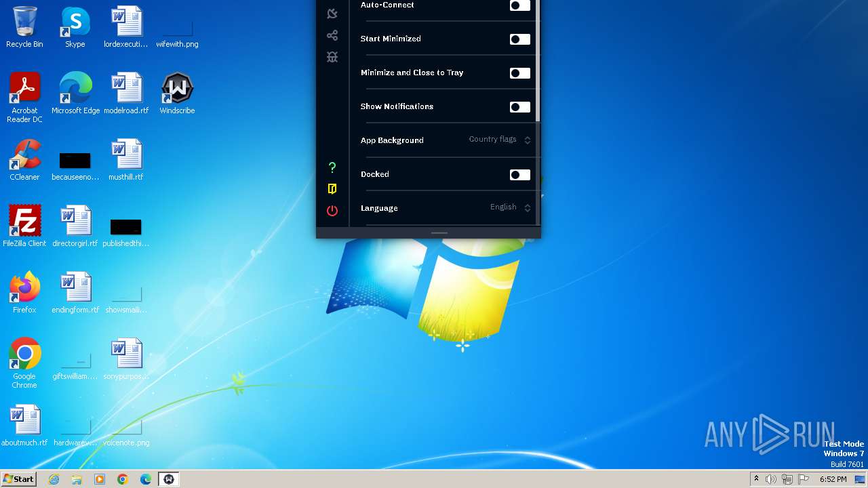
Task: Open the volume speaker tray icon
Action: tap(771, 479)
